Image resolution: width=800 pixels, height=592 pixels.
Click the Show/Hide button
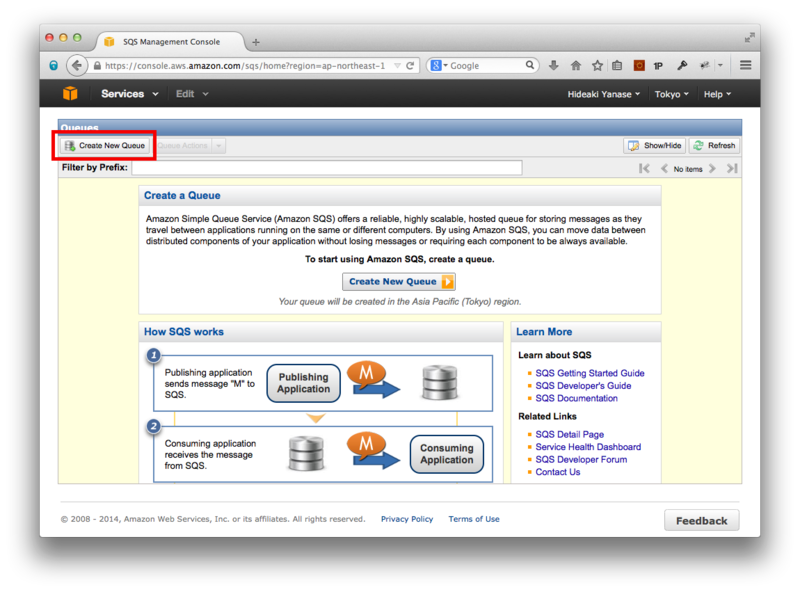pos(655,146)
